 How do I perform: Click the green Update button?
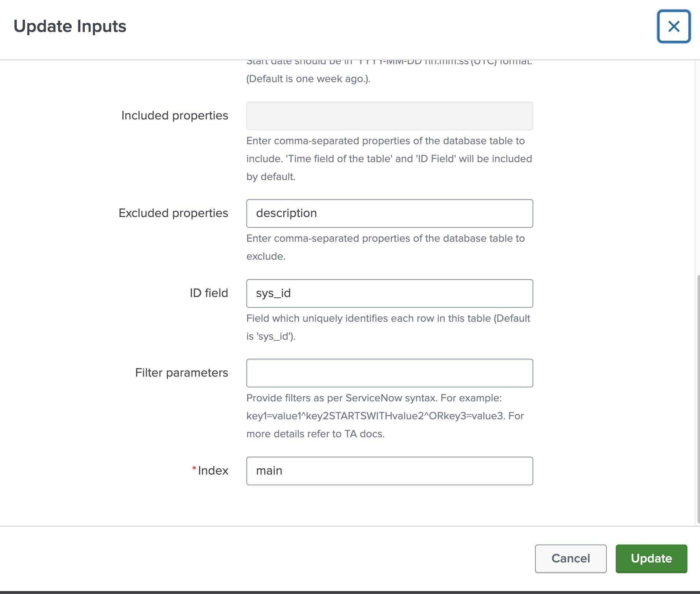651,558
